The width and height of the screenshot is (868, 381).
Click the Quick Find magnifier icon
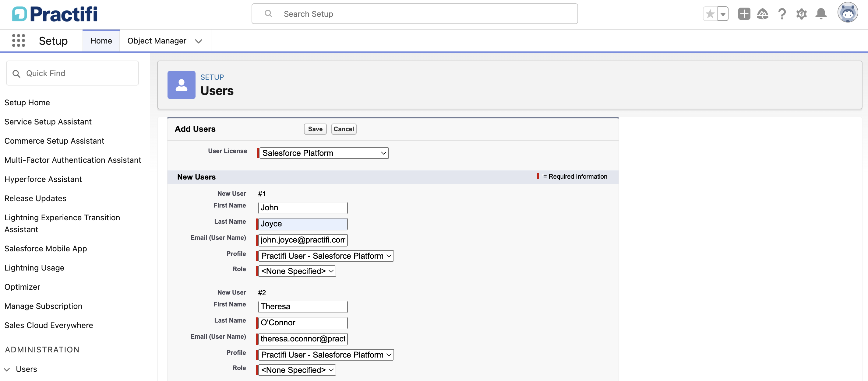[x=16, y=73]
